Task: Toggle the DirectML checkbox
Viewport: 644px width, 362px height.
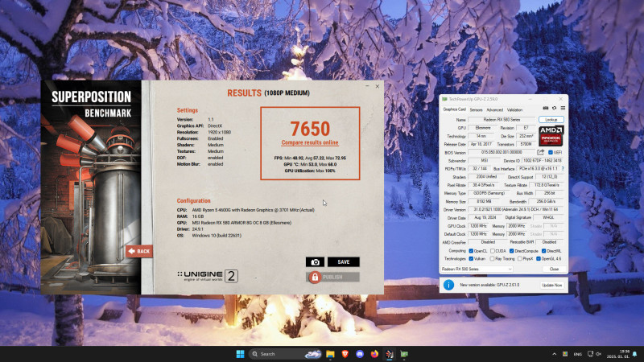Action: point(544,251)
